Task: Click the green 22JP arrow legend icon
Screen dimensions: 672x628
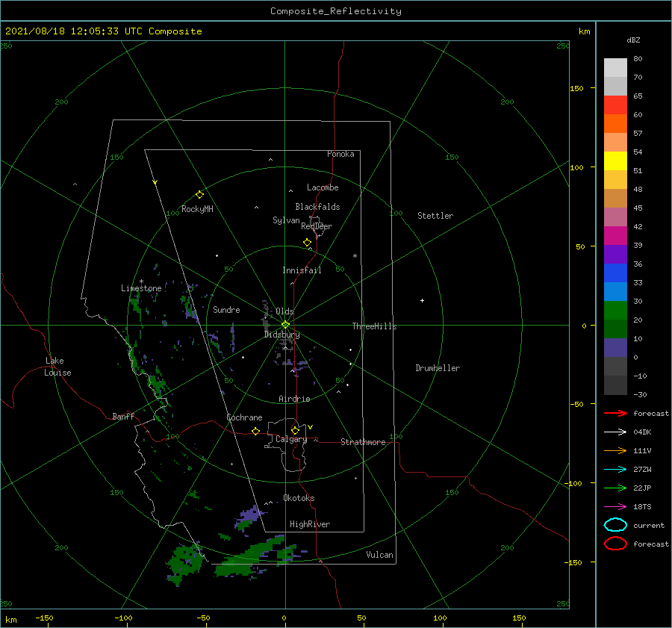Action: pyautogui.click(x=615, y=488)
